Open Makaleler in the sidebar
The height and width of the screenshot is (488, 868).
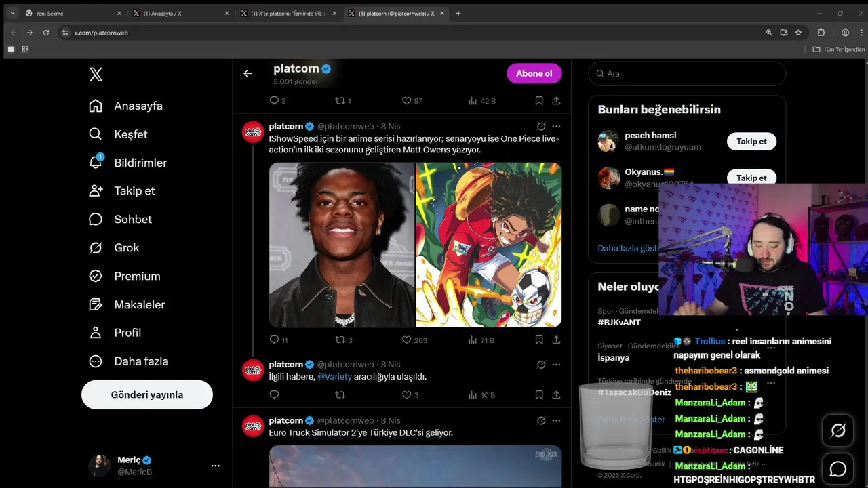tap(127, 304)
